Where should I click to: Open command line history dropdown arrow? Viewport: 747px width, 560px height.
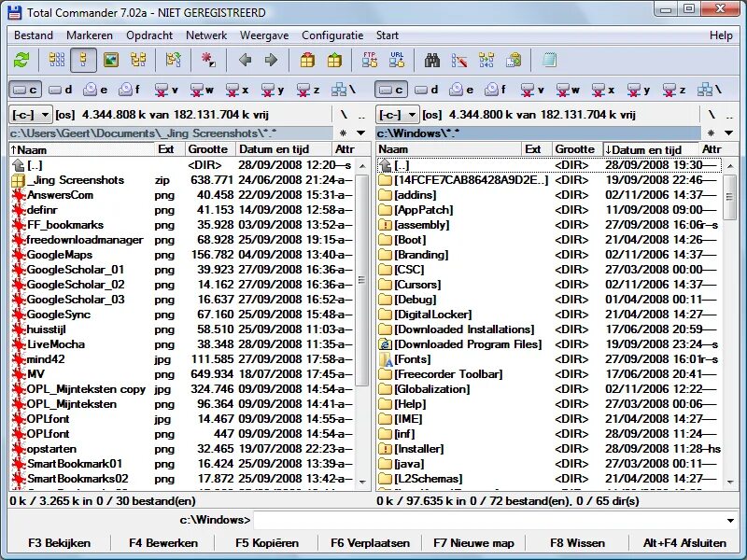730,521
